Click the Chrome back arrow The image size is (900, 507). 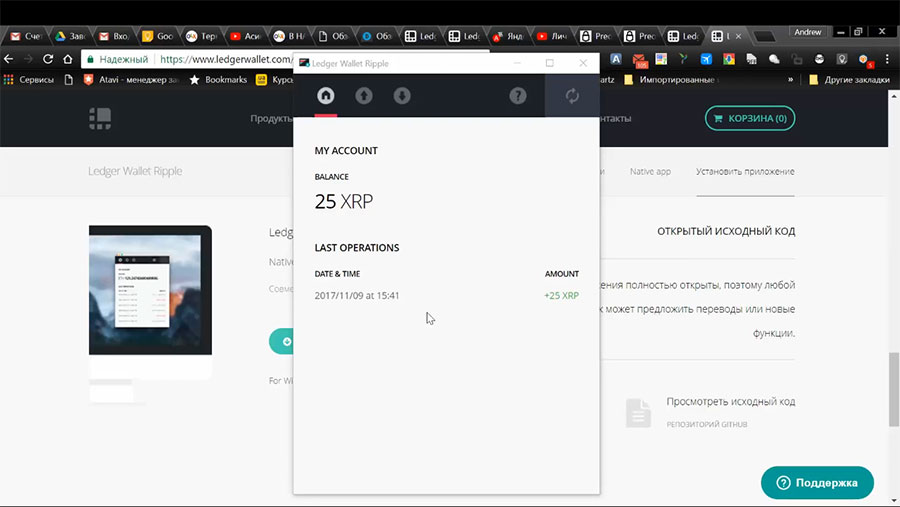tap(9, 59)
